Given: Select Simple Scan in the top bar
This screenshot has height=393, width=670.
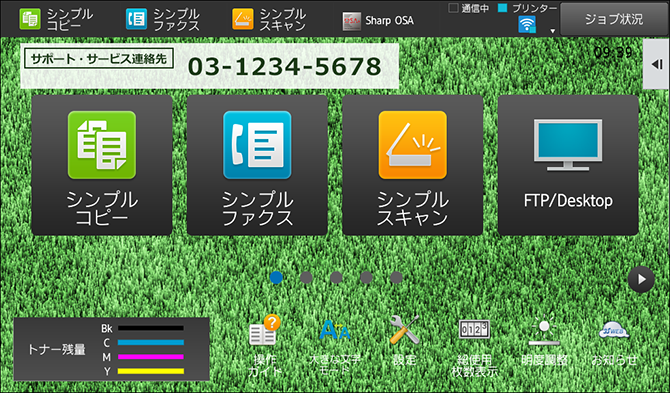Looking at the screenshot, I should pyautogui.click(x=269, y=20).
